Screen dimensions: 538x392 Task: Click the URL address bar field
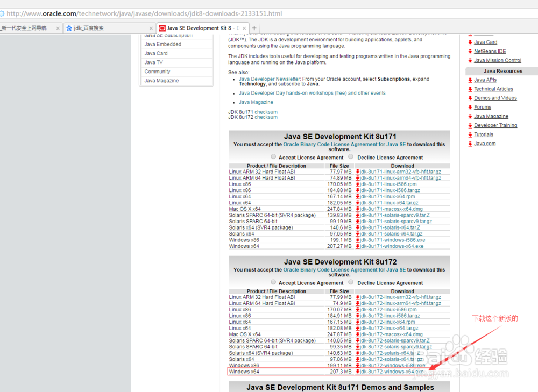[x=269, y=13]
